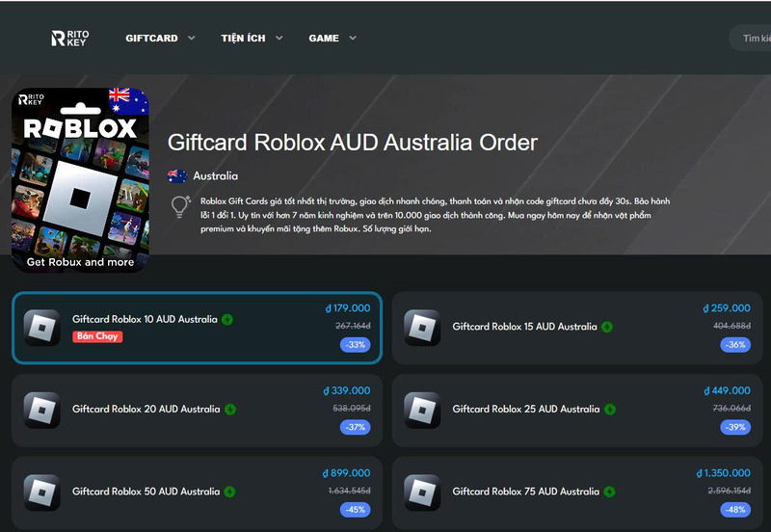Click the Rito Key logo in header

70,39
